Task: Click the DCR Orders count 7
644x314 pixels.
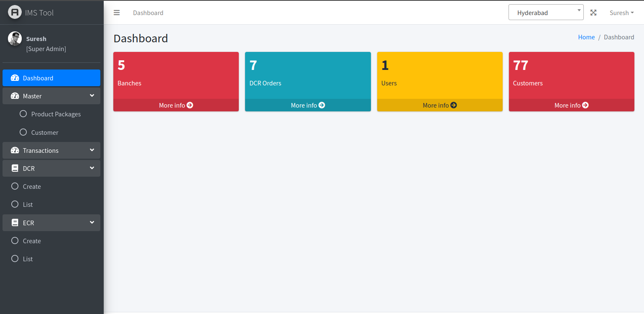Action: (x=253, y=65)
